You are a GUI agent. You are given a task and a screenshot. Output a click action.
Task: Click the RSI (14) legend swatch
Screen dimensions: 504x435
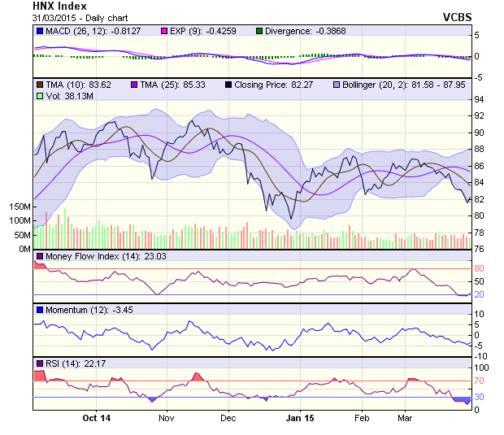click(x=39, y=363)
